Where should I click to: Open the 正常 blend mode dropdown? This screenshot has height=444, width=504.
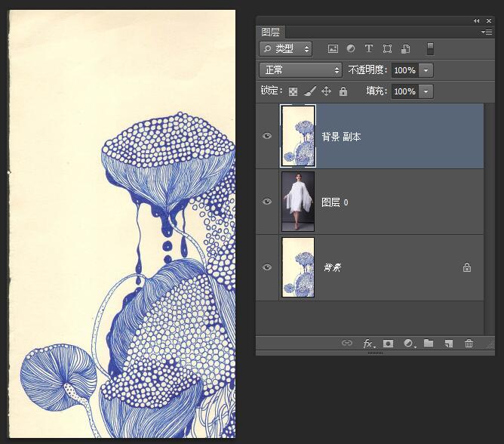[x=300, y=69]
